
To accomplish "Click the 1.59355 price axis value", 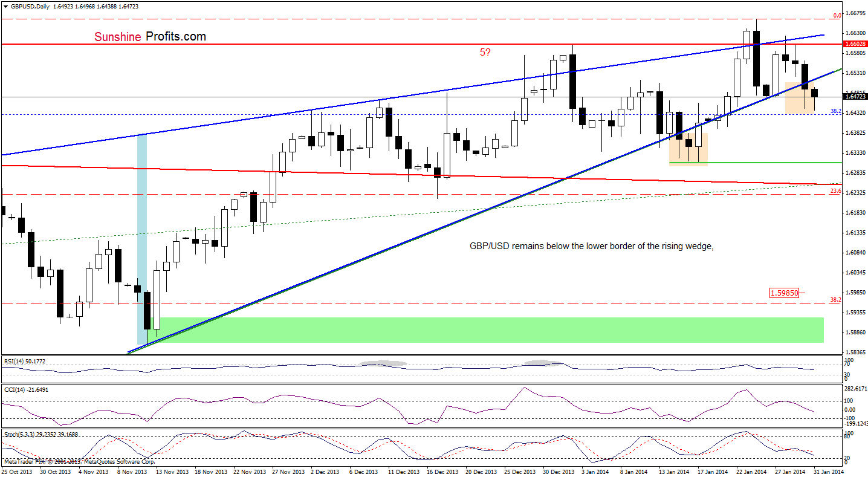I will pyautogui.click(x=855, y=312).
